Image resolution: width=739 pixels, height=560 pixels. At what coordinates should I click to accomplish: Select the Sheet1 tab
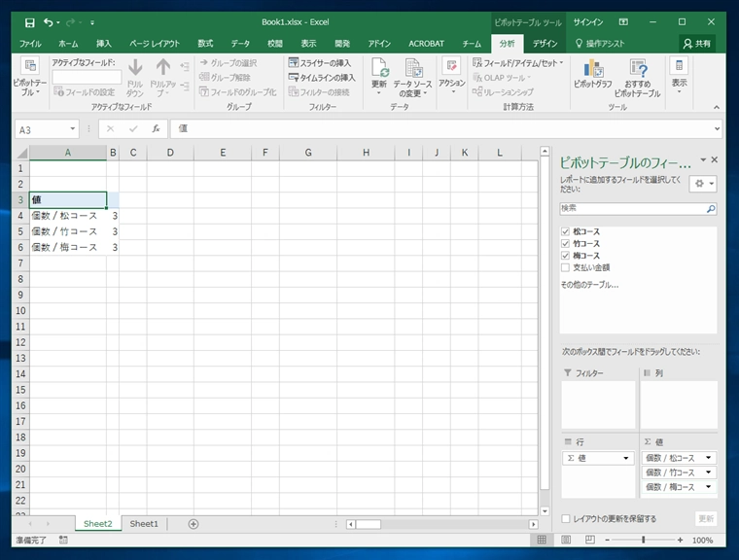coord(144,524)
